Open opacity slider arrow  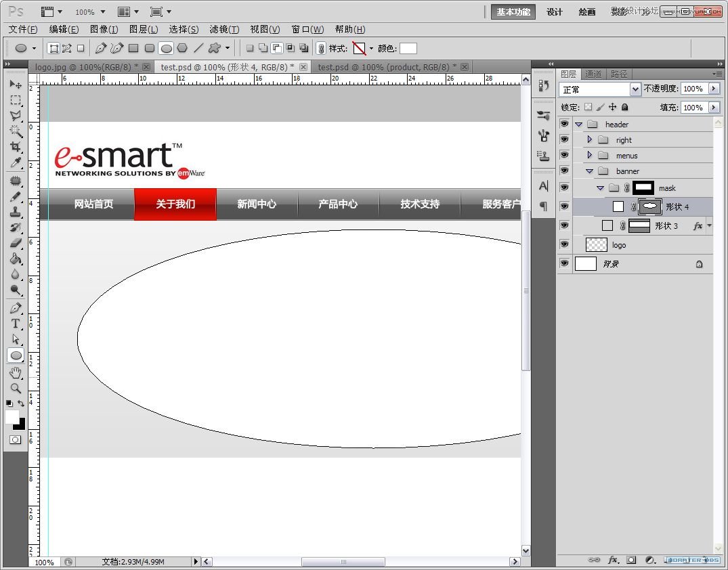(x=714, y=89)
